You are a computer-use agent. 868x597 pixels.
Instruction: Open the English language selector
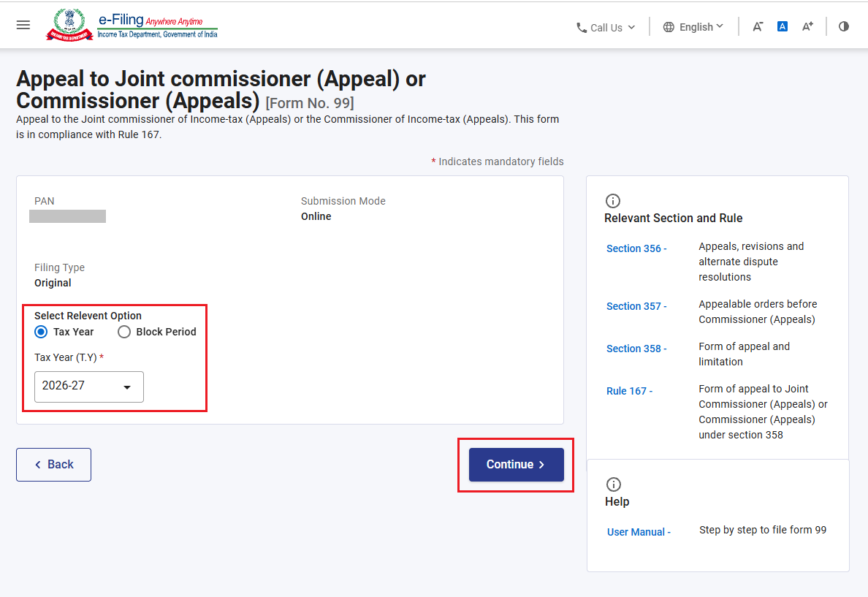click(693, 26)
